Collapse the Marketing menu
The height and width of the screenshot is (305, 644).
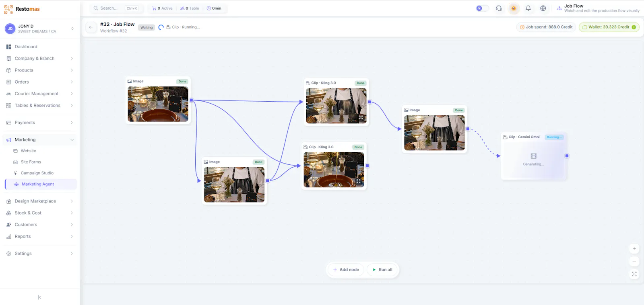tap(39, 139)
